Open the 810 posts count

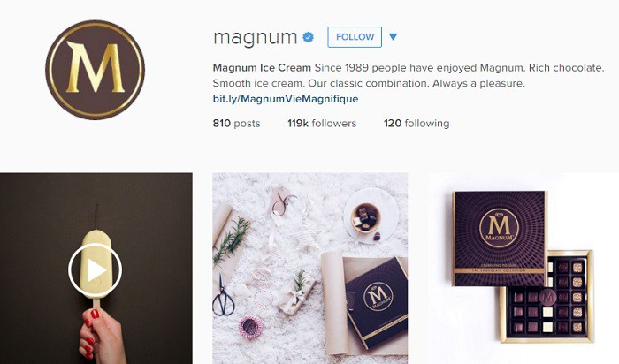(x=236, y=124)
